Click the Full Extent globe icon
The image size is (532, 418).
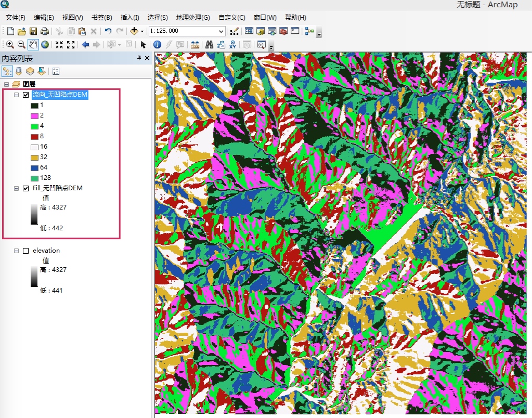(x=45, y=45)
